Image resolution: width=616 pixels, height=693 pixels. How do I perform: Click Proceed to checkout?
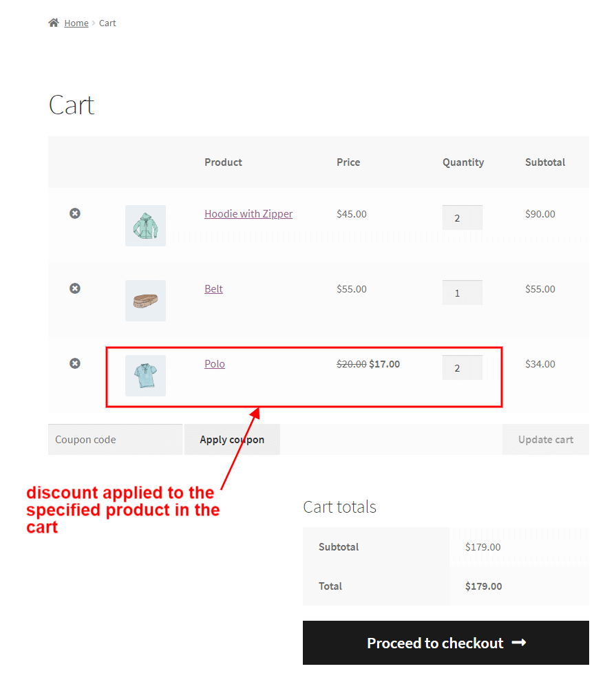click(x=445, y=643)
